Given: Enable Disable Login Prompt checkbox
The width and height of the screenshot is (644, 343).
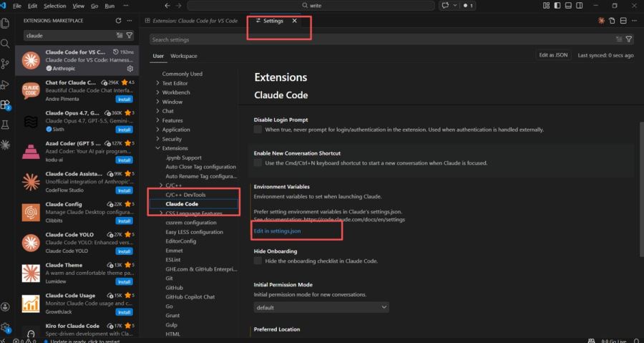Looking at the screenshot, I should coord(258,130).
